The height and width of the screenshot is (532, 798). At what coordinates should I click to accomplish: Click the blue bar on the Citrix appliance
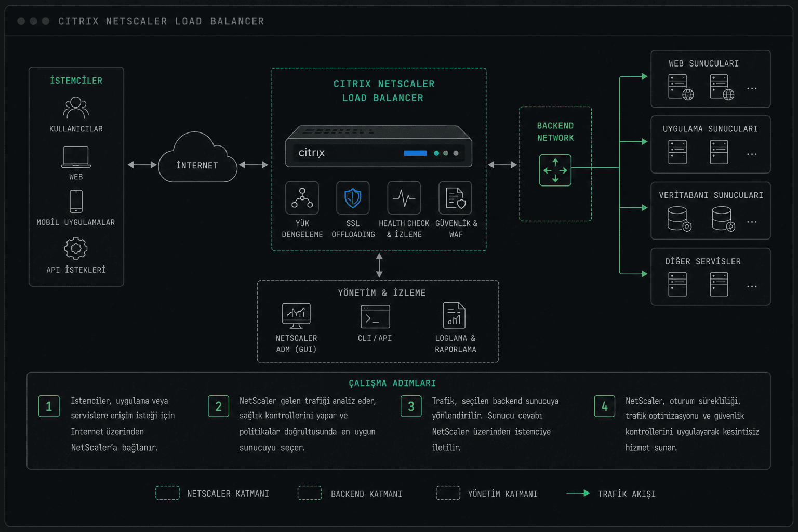pos(415,153)
